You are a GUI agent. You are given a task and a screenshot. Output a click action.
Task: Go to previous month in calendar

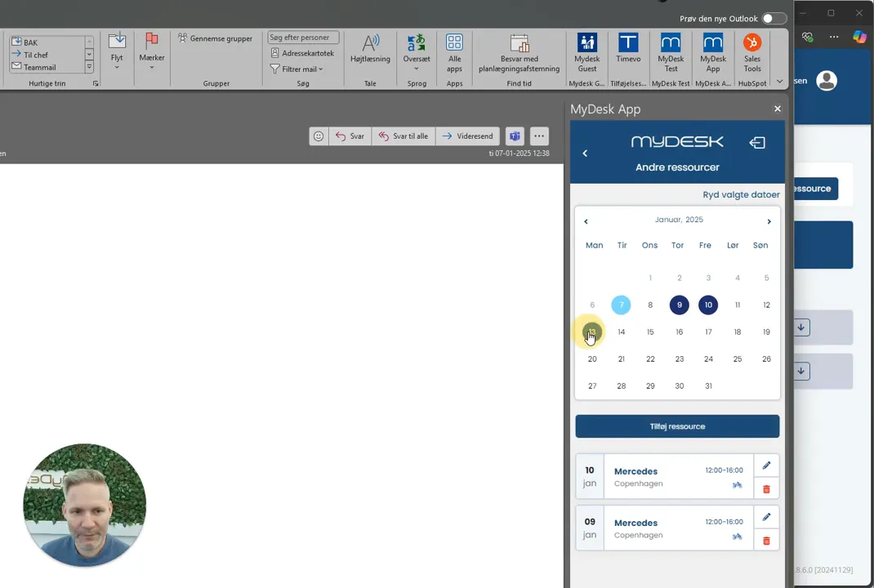point(586,221)
